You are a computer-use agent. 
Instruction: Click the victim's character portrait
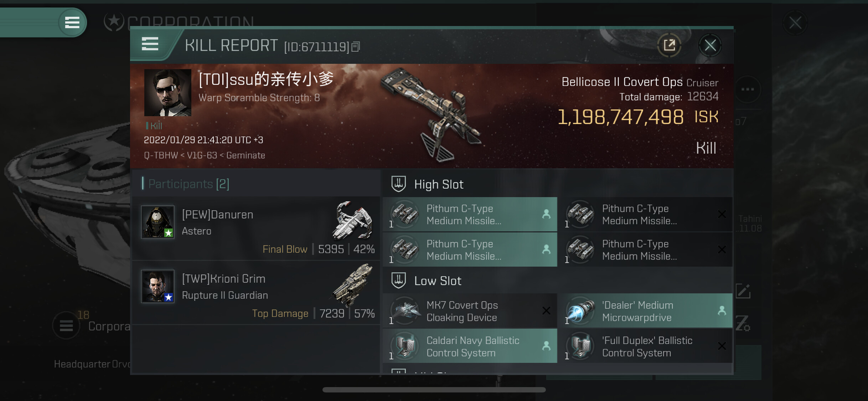(167, 93)
